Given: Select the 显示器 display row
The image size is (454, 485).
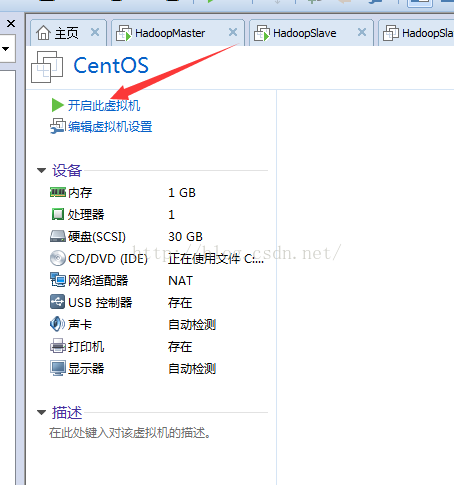Looking at the screenshot, I should (x=158, y=368).
